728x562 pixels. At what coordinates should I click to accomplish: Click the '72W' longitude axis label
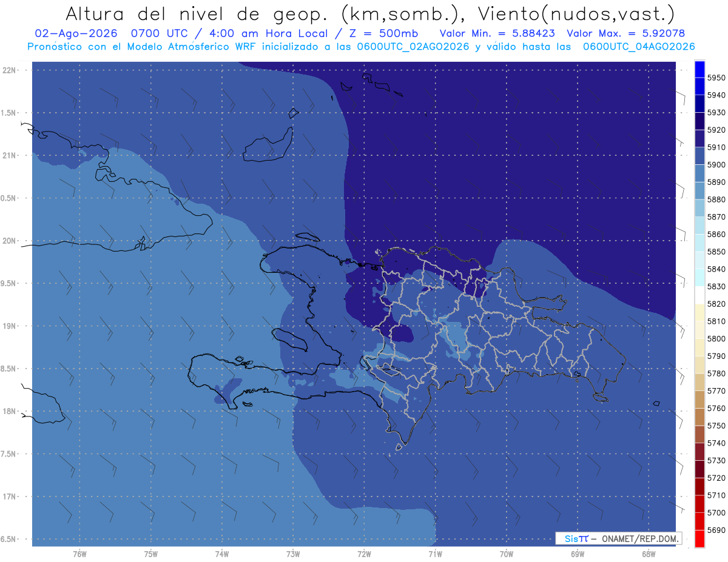click(x=364, y=554)
